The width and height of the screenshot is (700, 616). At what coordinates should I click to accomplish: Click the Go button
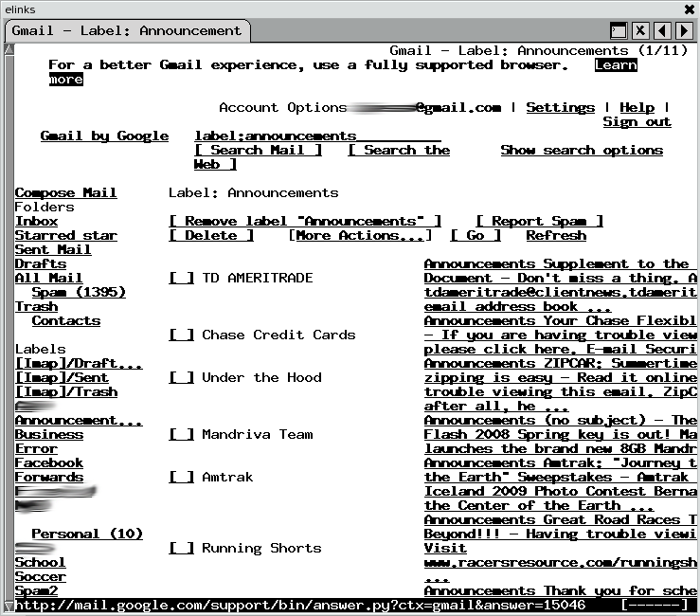(x=475, y=235)
